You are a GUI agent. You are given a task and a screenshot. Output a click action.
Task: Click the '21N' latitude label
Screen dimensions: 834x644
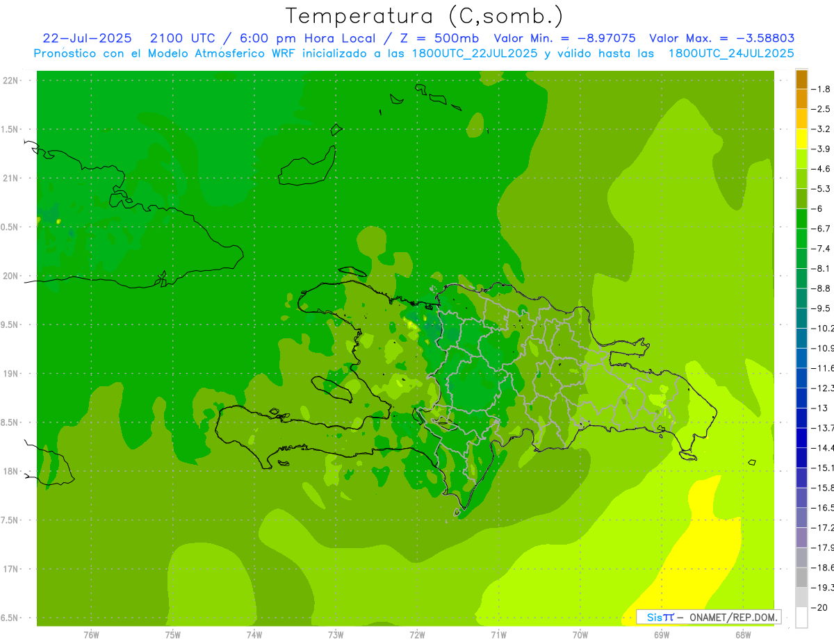[x=11, y=178]
